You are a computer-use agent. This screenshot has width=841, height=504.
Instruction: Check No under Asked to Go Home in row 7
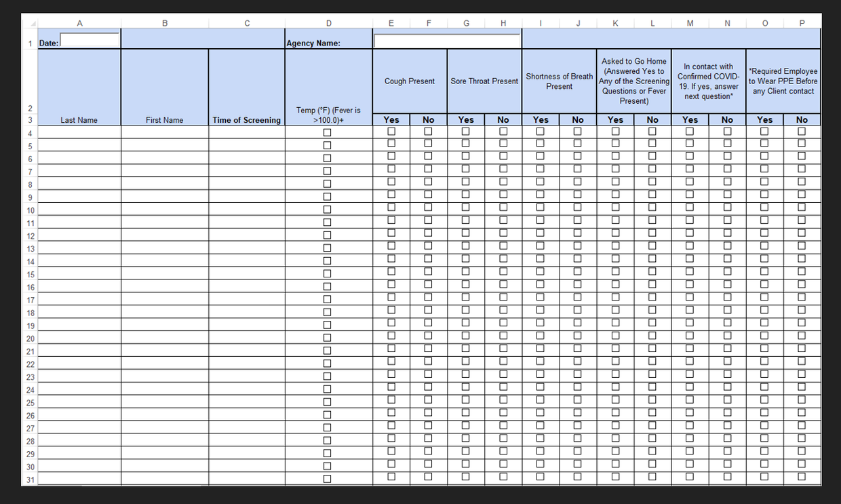tap(652, 170)
